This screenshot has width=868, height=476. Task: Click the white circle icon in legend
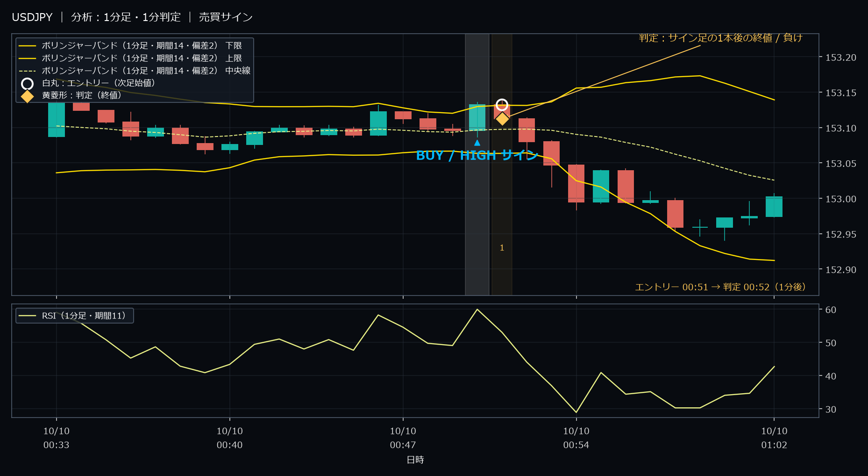[x=28, y=84]
